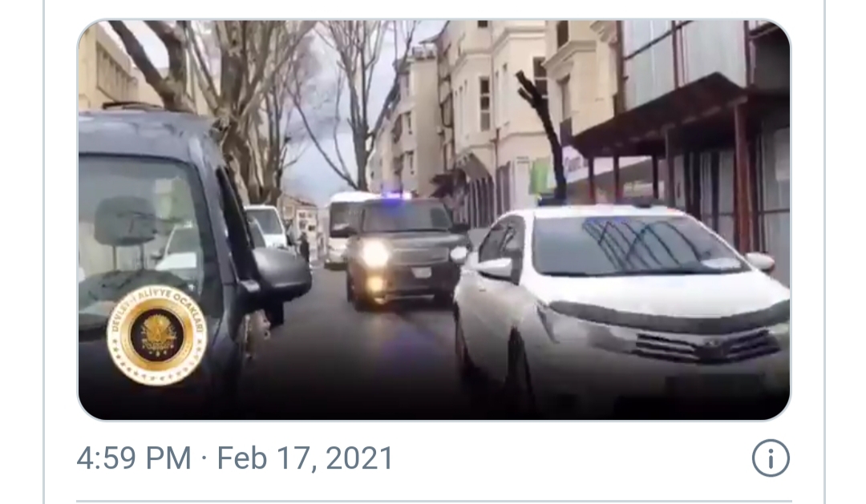The height and width of the screenshot is (504, 866).
Task: Open the tweet timestamp 4:59 PM
Action: point(134,458)
